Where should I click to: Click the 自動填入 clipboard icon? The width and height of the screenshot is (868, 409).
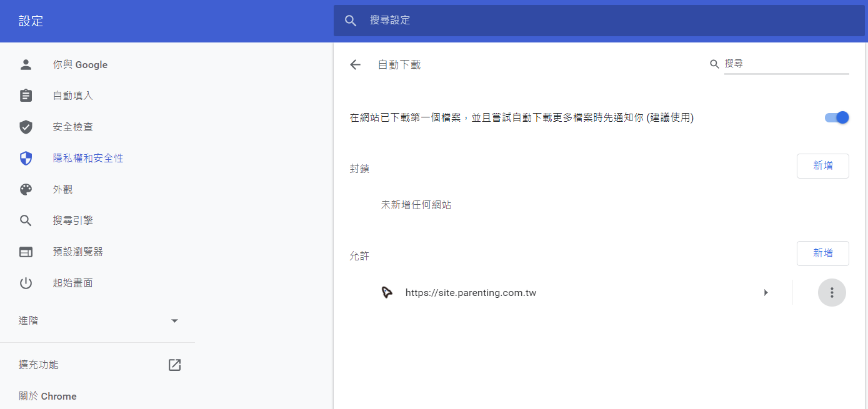coord(26,96)
